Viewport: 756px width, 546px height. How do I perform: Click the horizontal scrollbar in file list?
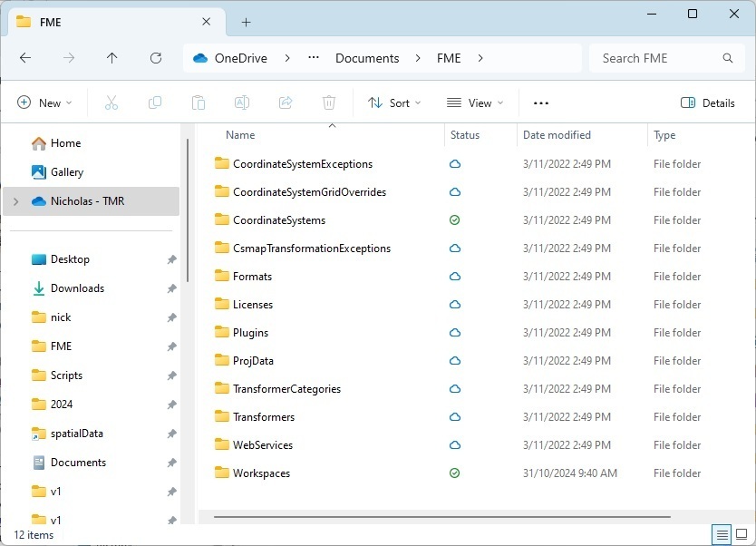point(442,517)
